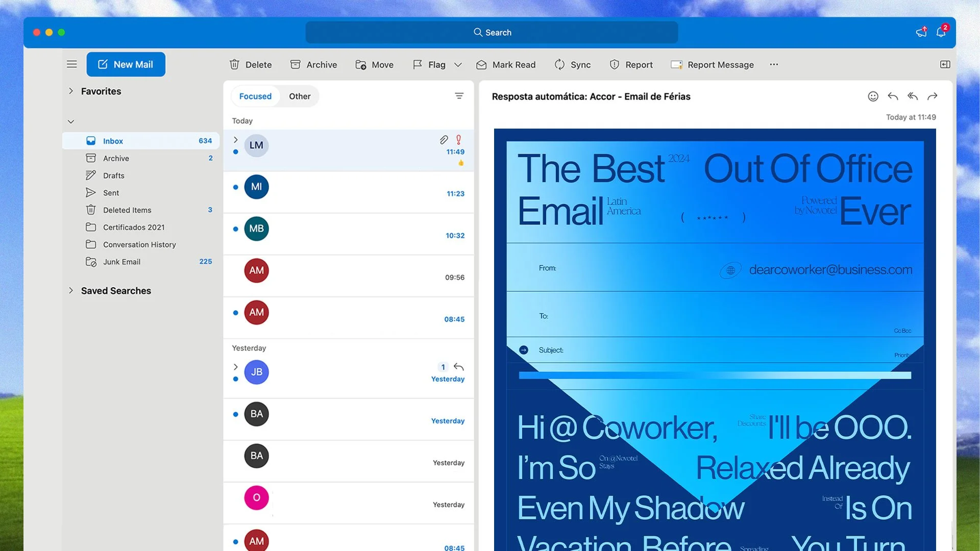Reply to the open email
980x551 pixels.
pos(893,96)
